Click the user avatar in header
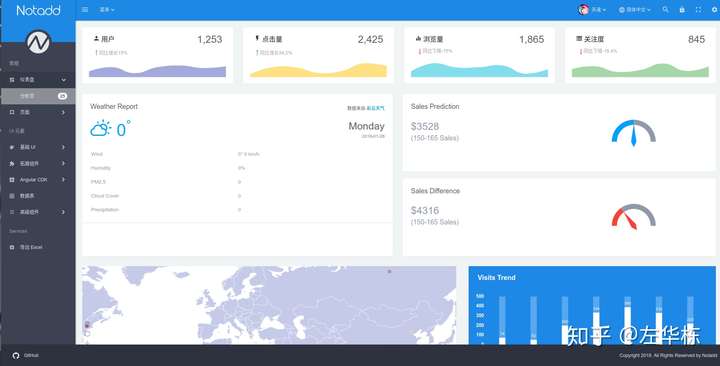Image resolution: width=720 pixels, height=366 pixels. (583, 9)
